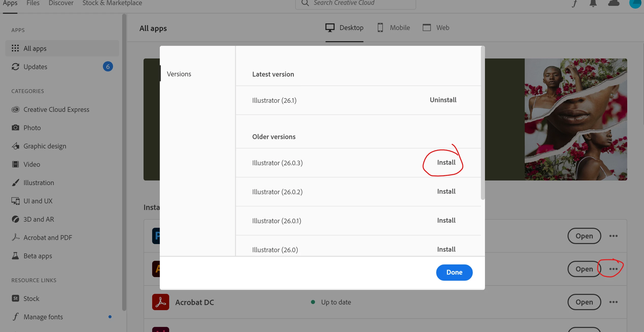Open the Updates section in sidebar
The height and width of the screenshot is (332, 644).
tap(35, 67)
